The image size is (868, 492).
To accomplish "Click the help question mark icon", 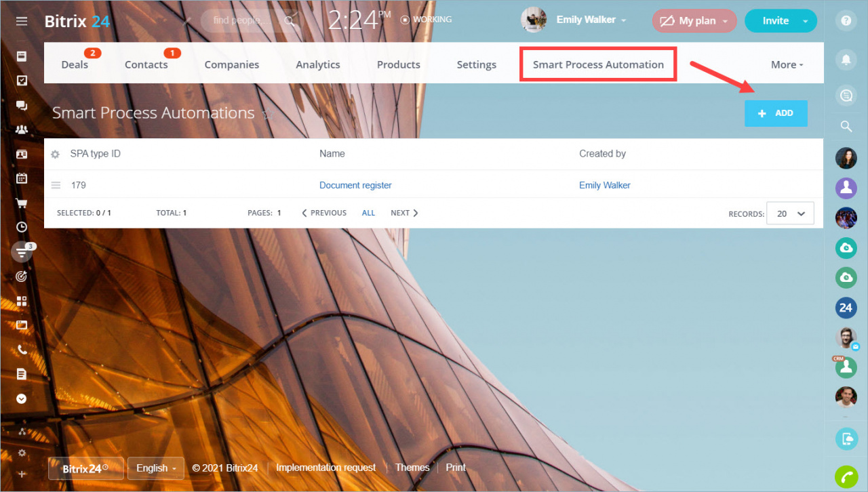I will tap(846, 20).
